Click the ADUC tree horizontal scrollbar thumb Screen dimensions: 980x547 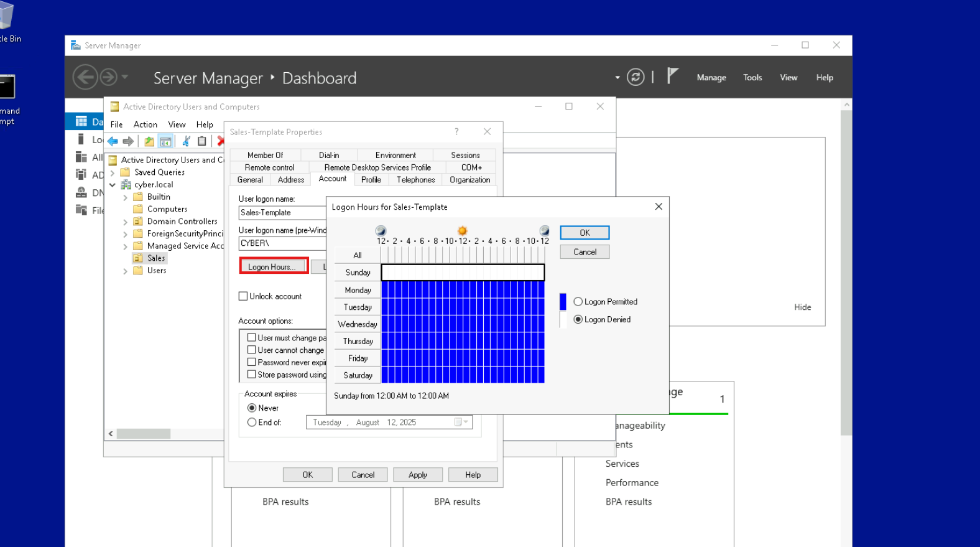click(x=144, y=434)
